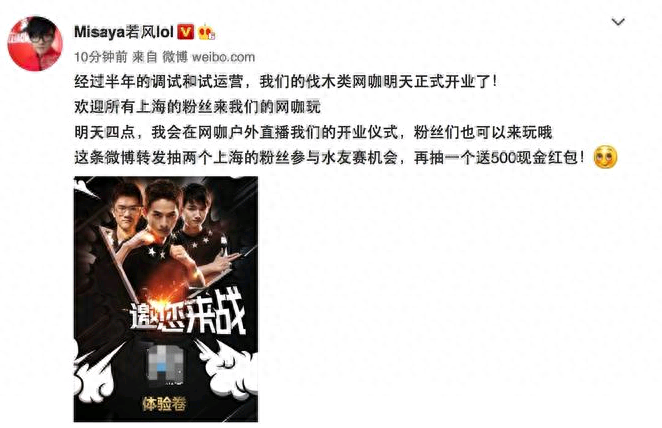Click the 10分钟前 timestamp

pyautogui.click(x=100, y=57)
